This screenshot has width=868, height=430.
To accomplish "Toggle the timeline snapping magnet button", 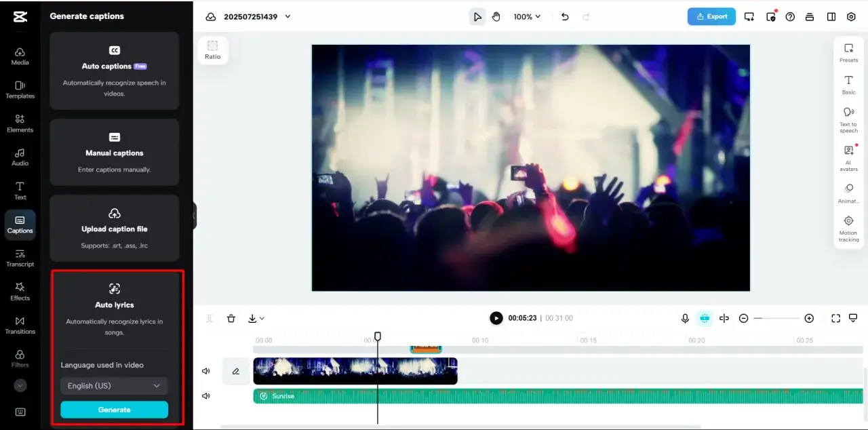I will tap(705, 318).
